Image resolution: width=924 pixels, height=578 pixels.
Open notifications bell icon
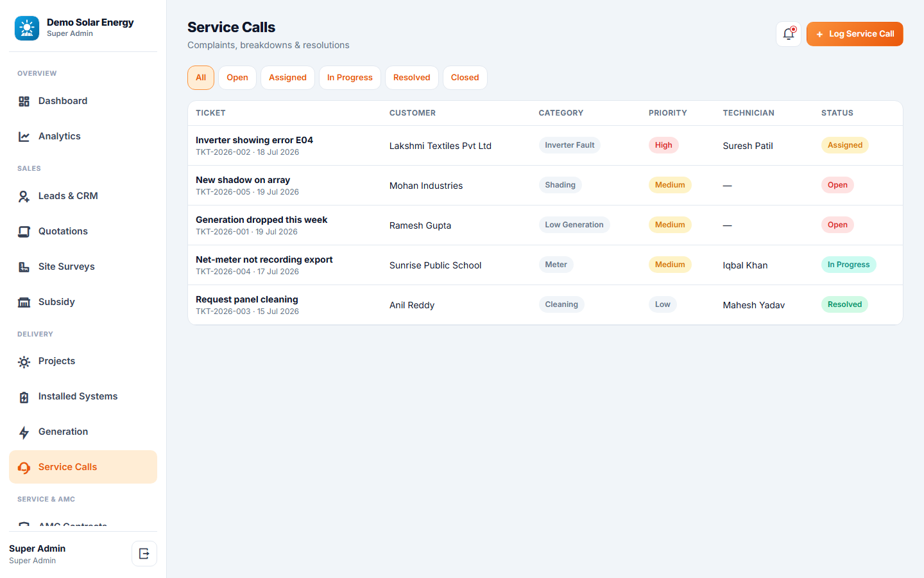789,34
